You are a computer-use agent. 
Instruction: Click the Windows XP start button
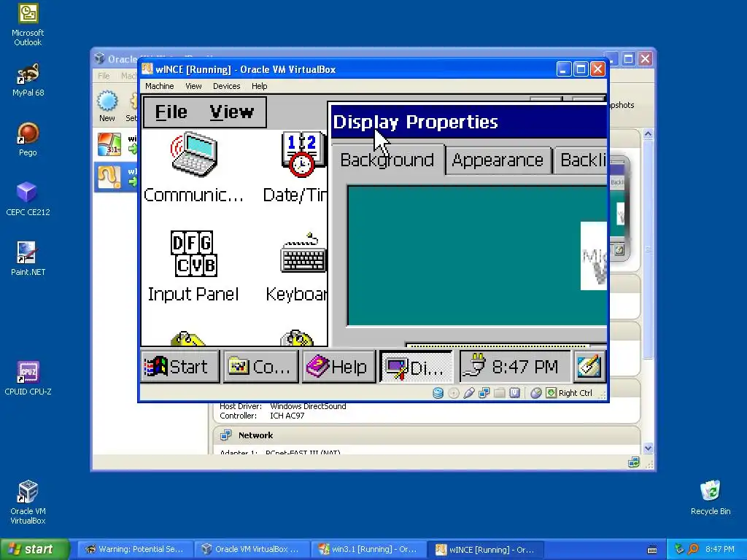(35, 549)
